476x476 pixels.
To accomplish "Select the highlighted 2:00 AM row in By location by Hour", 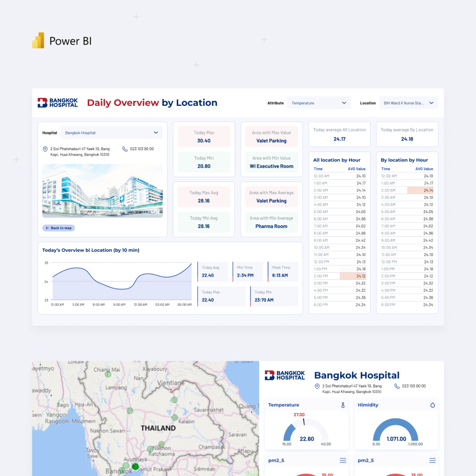I will coord(407,190).
